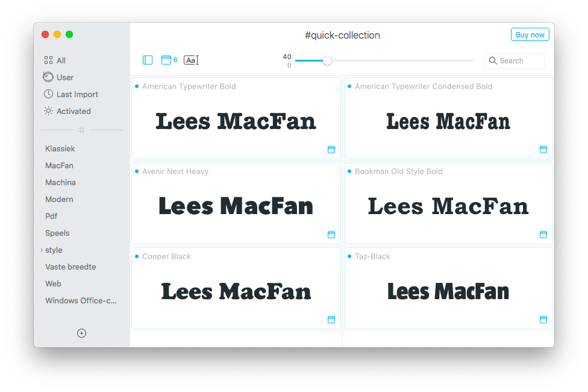Click collection icon on American Typewriter Bold card
588x392 pixels.
coord(331,150)
